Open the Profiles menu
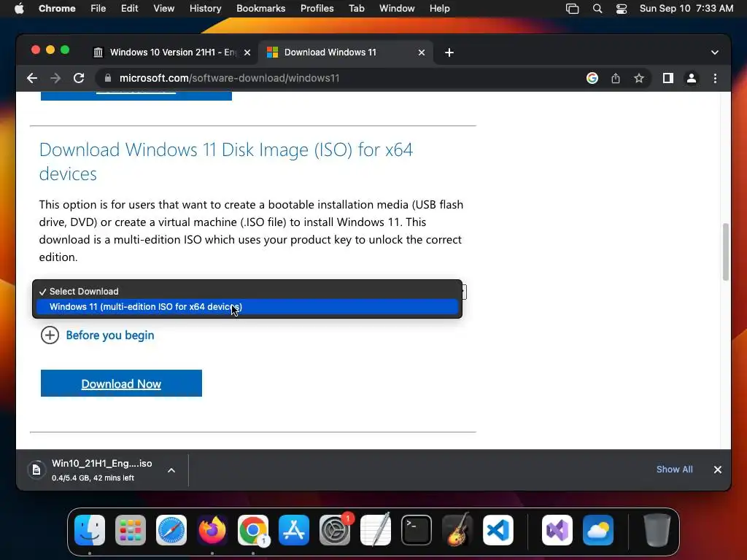Viewport: 747px width, 560px height. click(317, 9)
